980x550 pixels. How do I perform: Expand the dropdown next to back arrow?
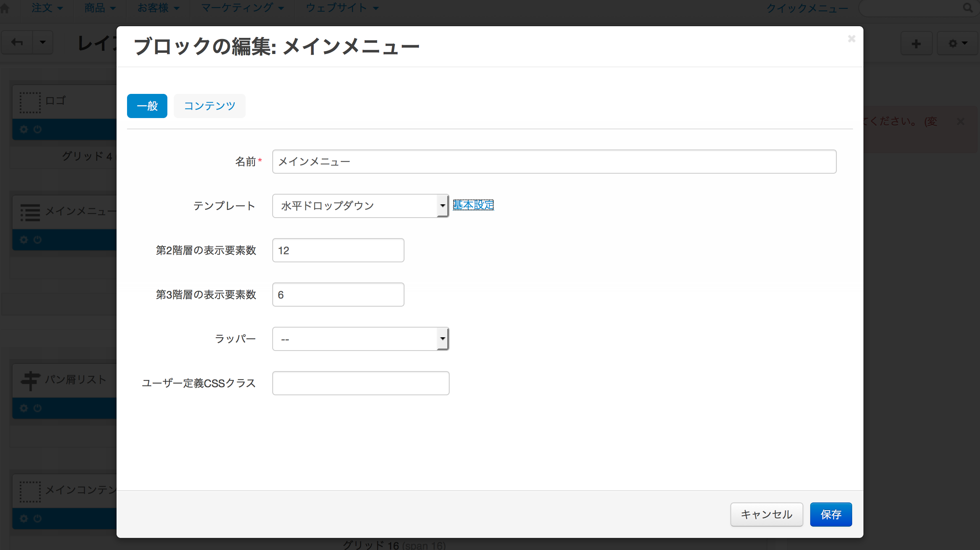(x=43, y=42)
